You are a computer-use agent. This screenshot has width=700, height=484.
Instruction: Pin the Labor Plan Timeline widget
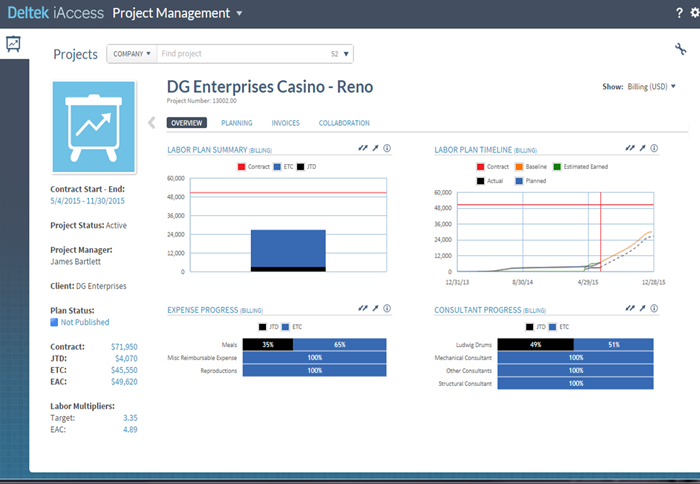642,148
